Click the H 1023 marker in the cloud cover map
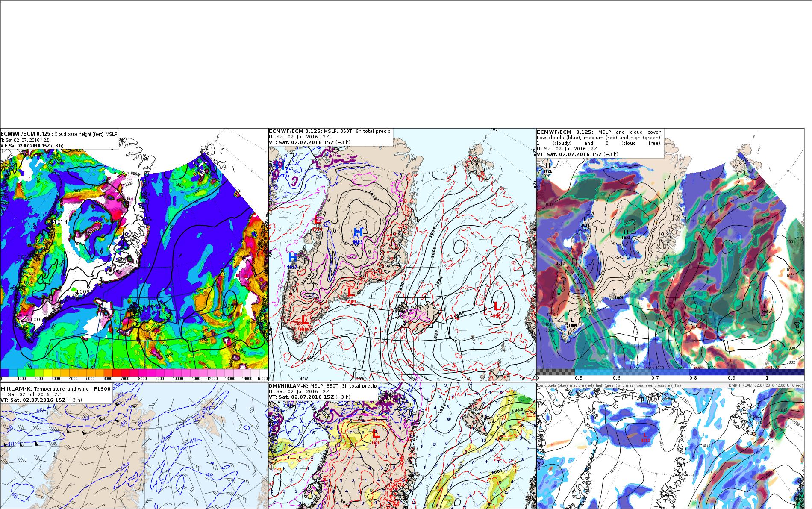The image size is (812, 509). click(626, 234)
